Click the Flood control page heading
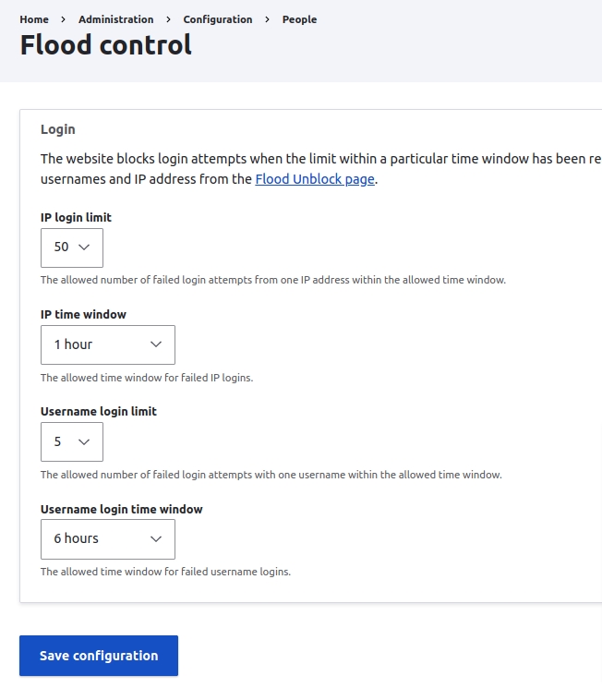 [x=106, y=45]
